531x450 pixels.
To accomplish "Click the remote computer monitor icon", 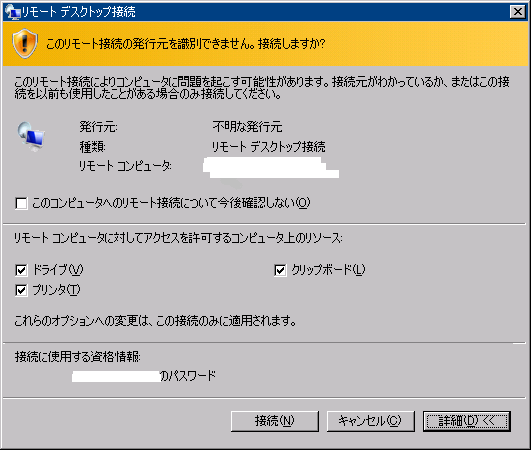I will point(31,136).
